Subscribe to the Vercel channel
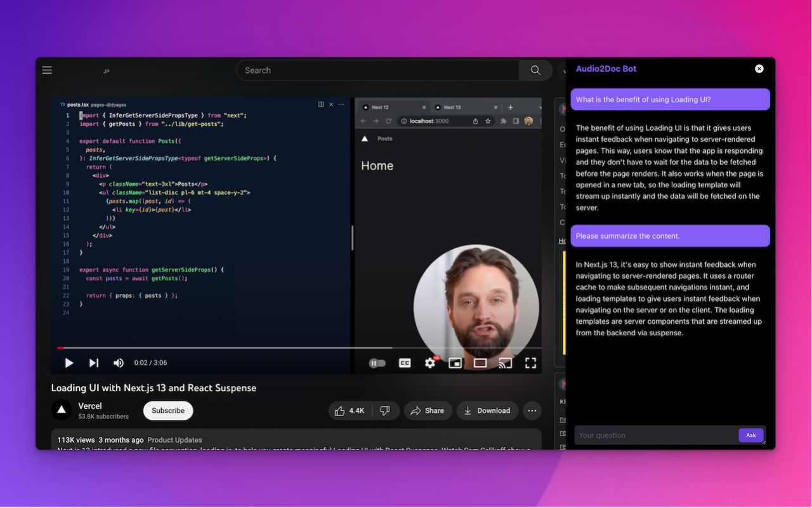Image resolution: width=812 pixels, height=508 pixels. [x=167, y=410]
